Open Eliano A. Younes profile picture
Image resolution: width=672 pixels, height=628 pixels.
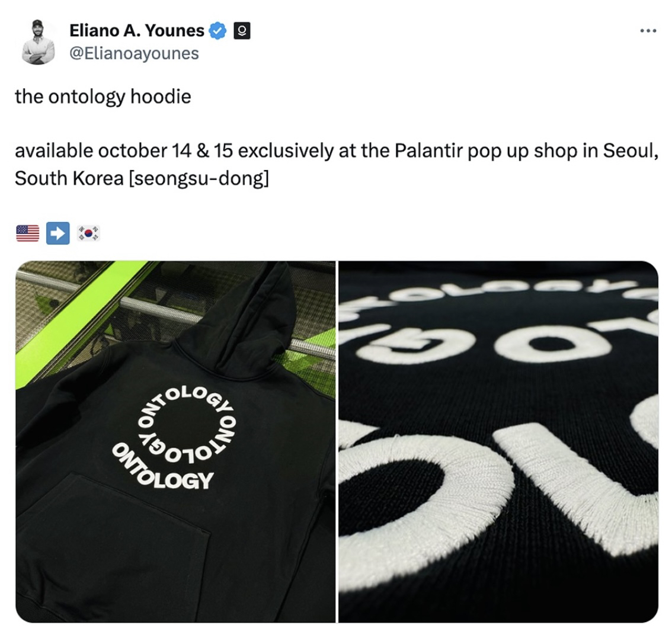point(38,42)
